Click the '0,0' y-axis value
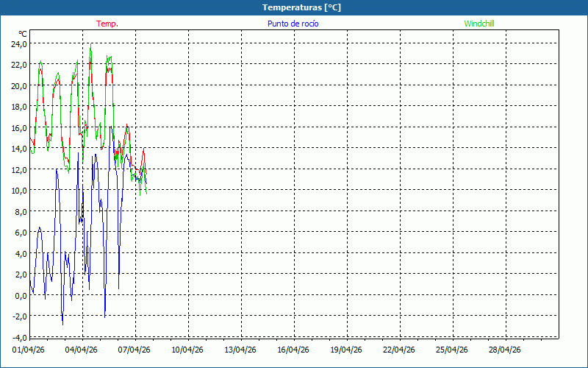This screenshot has width=588, height=368. [x=21, y=296]
